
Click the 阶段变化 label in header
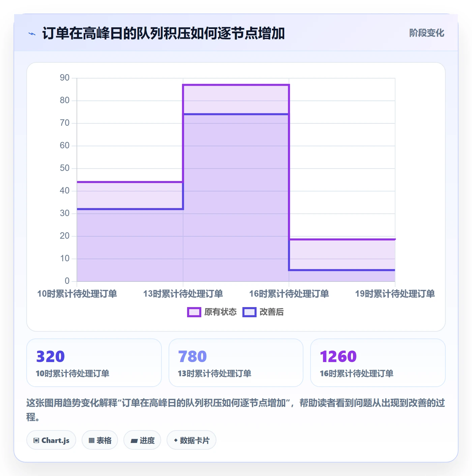426,33
